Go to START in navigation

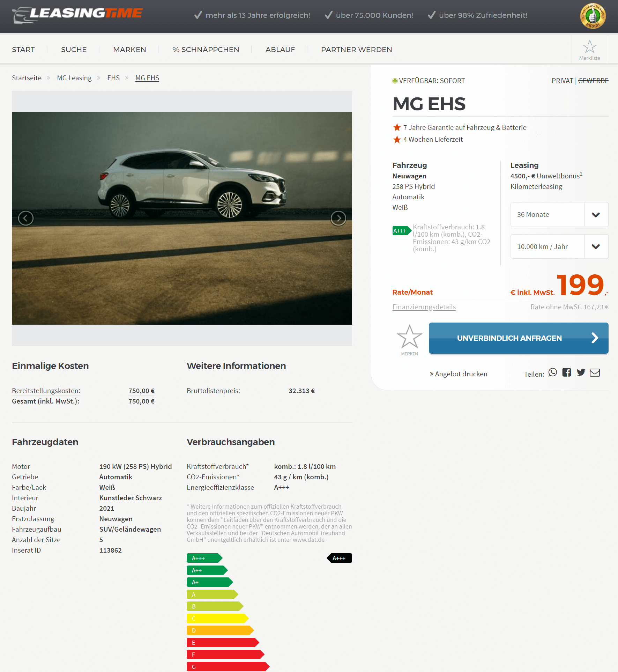[x=23, y=50]
